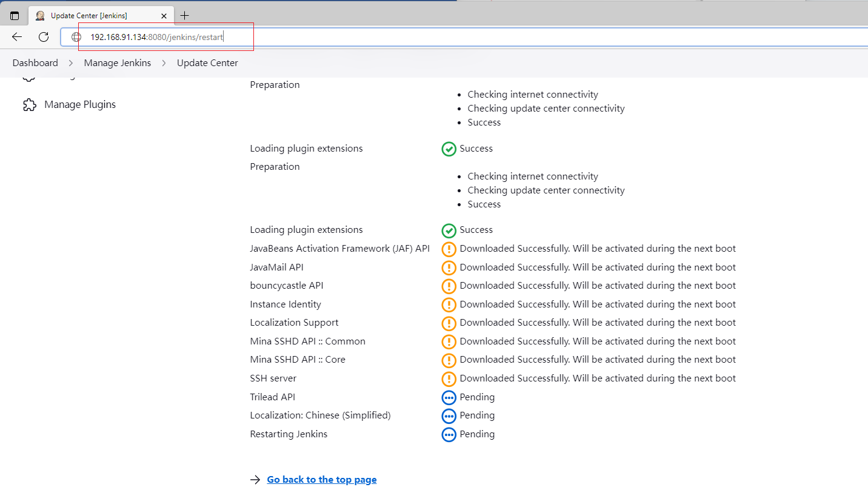Click the warning icon beside JavaMail API
Viewport: 868px width, 487px height.
point(449,267)
